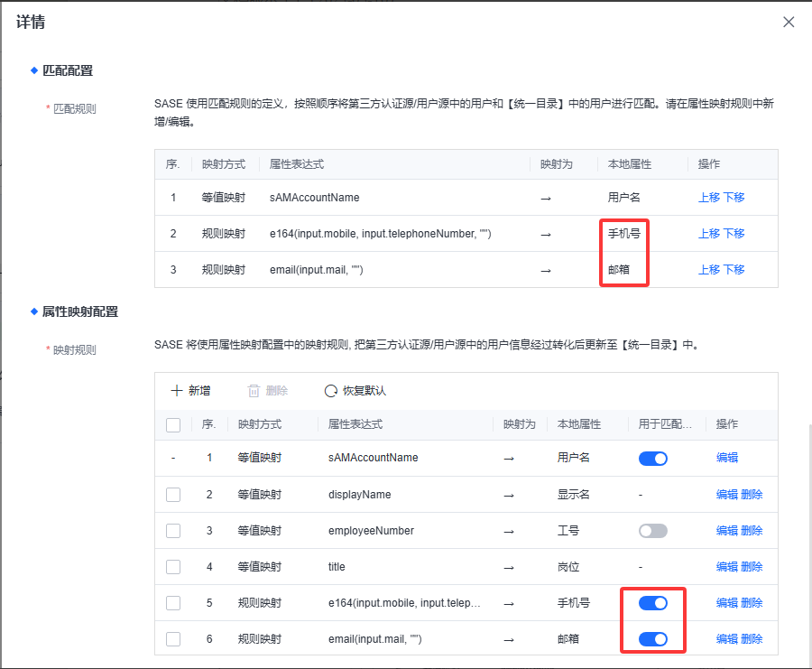Enable matching toggle for employeeNumber row
This screenshot has width=812, height=669.
tap(652, 531)
